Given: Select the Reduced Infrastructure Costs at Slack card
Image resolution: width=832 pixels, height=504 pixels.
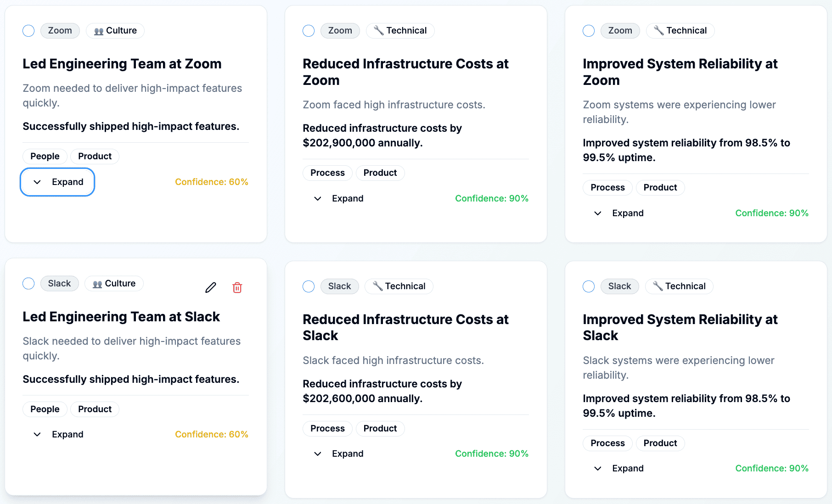Looking at the screenshot, I should [309, 286].
